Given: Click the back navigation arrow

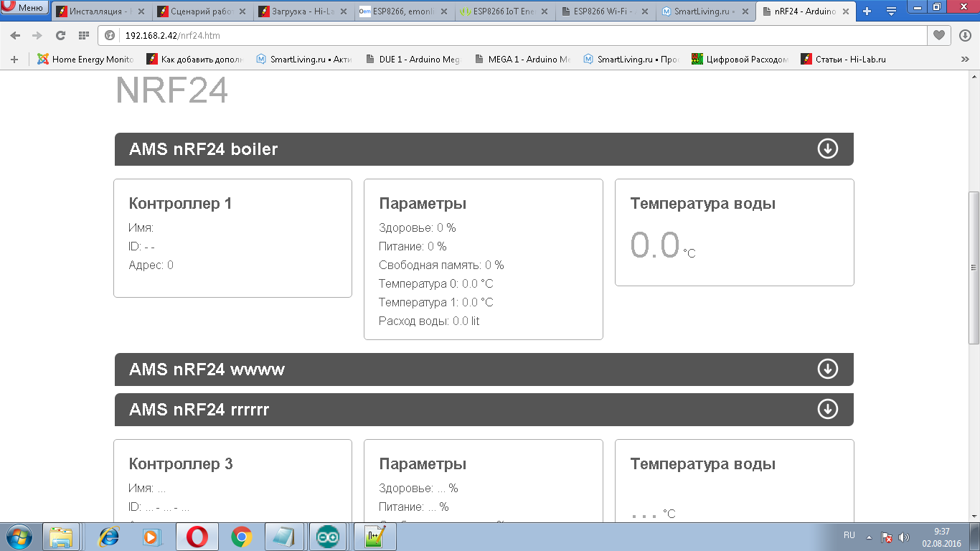Looking at the screenshot, I should [15, 34].
